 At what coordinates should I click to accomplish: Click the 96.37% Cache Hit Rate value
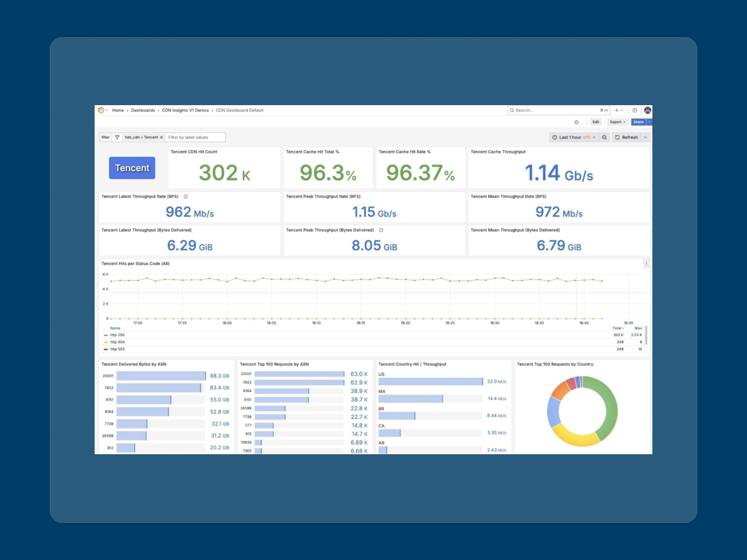tap(420, 173)
